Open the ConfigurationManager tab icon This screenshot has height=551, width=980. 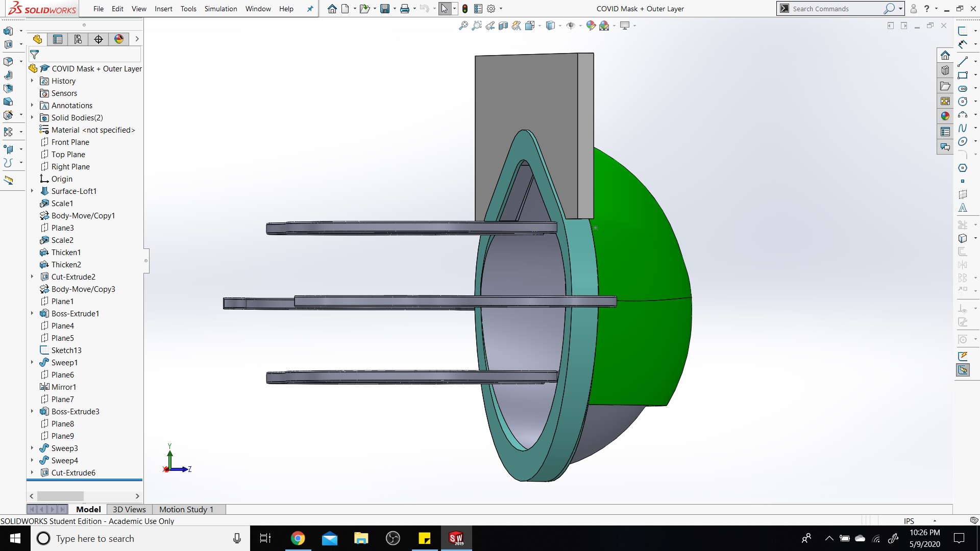[x=78, y=39]
